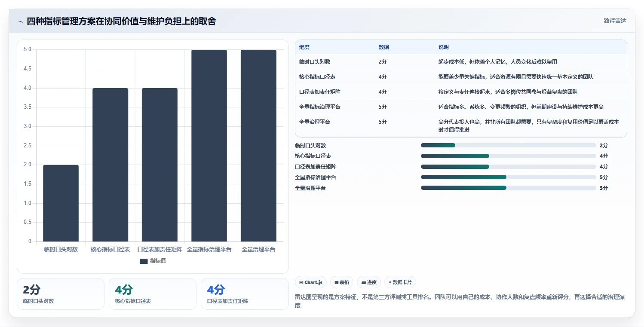Click the 路径雷达 label in the header

615,21
